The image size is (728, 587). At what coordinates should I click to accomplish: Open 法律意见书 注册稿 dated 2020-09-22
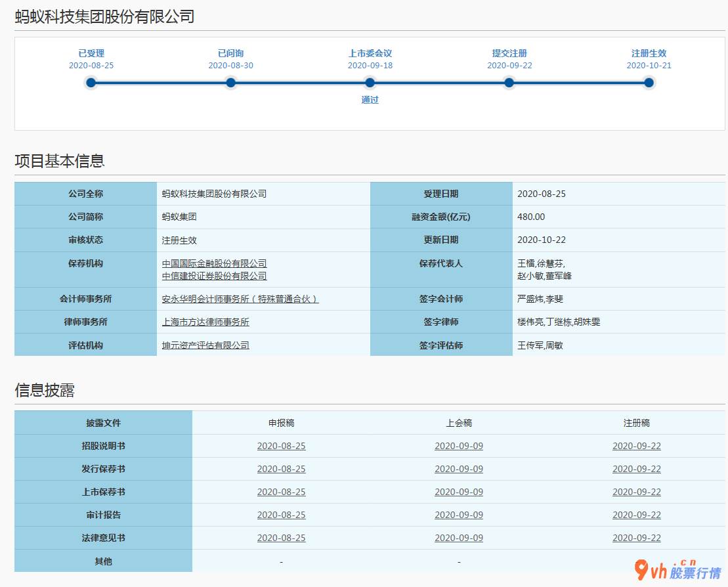(x=637, y=538)
